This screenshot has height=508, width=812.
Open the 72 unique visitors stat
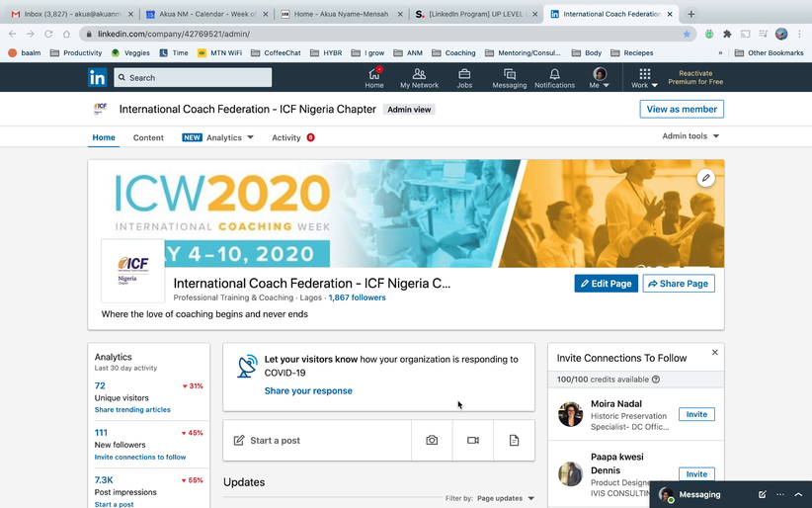click(100, 385)
